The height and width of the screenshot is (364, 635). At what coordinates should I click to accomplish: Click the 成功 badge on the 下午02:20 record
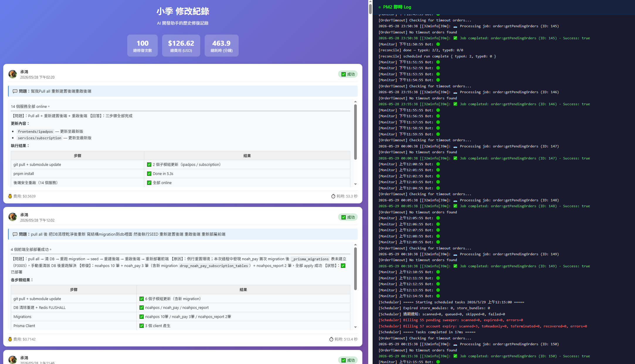[x=348, y=74]
